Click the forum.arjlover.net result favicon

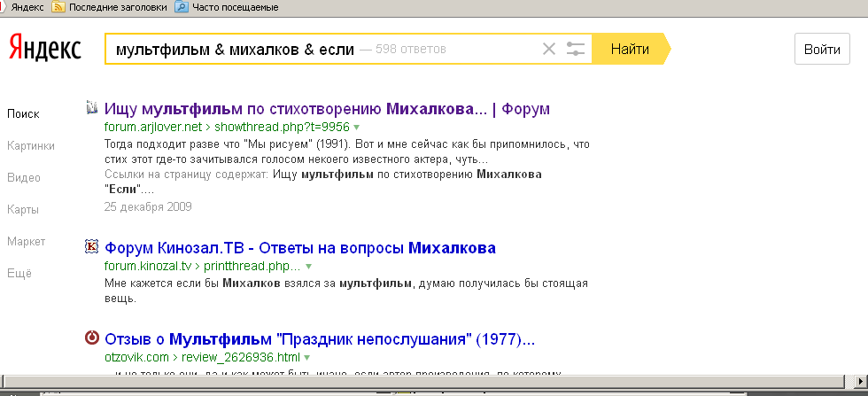tap(91, 108)
